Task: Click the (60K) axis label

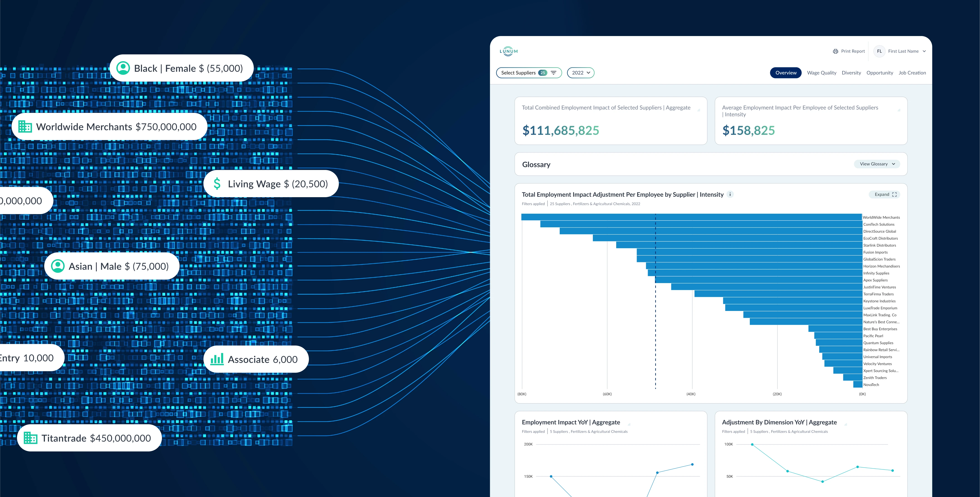Action: click(x=607, y=394)
